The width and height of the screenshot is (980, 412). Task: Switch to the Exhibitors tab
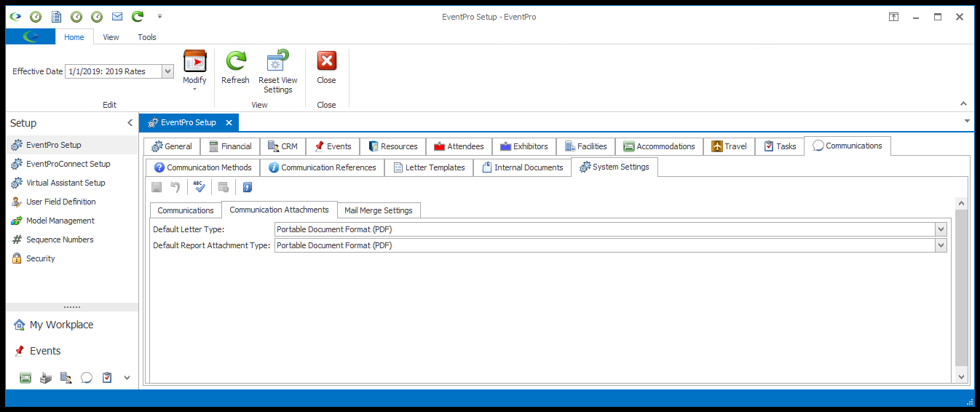524,146
